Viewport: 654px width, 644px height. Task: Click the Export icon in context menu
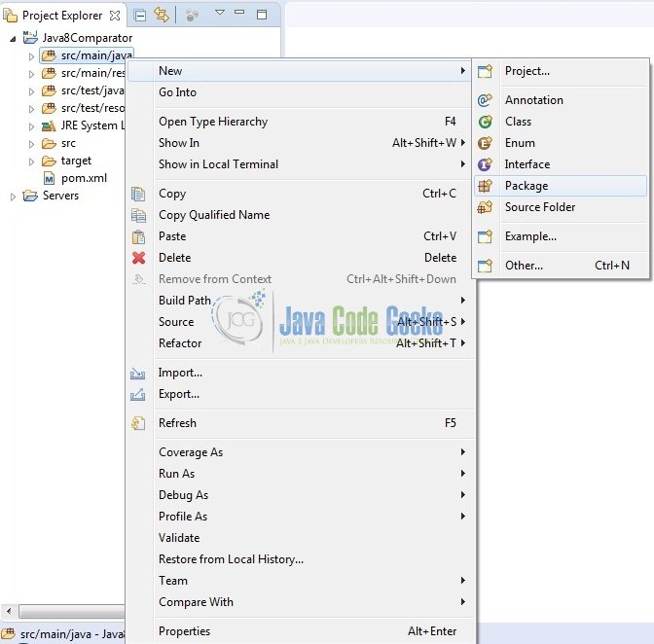point(137,394)
